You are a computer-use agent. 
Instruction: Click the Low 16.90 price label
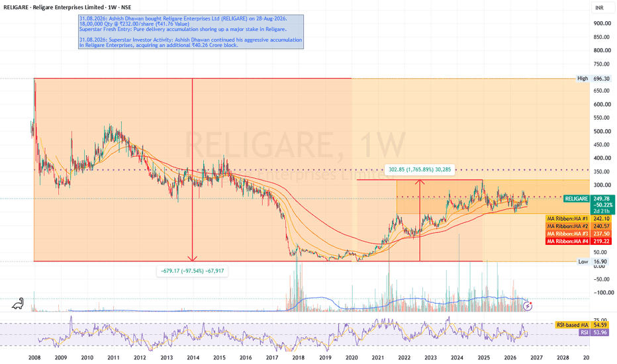(x=593, y=261)
